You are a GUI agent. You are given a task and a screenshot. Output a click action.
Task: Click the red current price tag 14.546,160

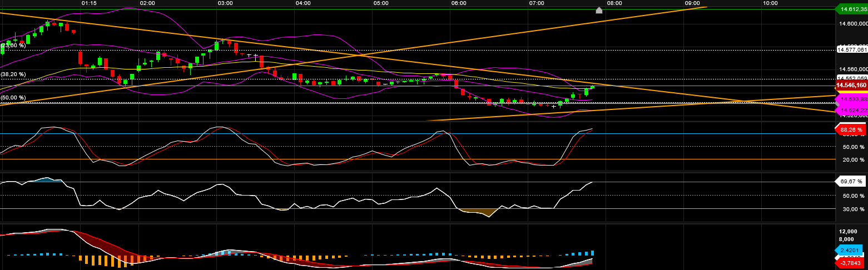coord(852,85)
